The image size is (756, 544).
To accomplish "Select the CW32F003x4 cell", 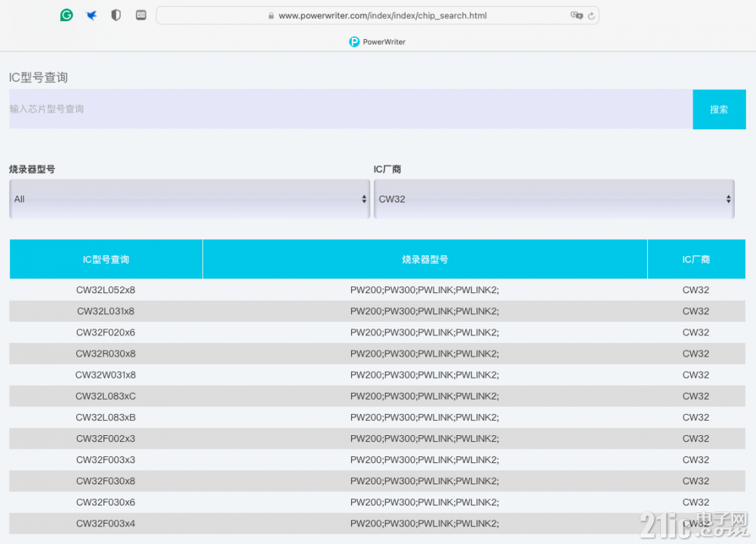I will [106, 524].
